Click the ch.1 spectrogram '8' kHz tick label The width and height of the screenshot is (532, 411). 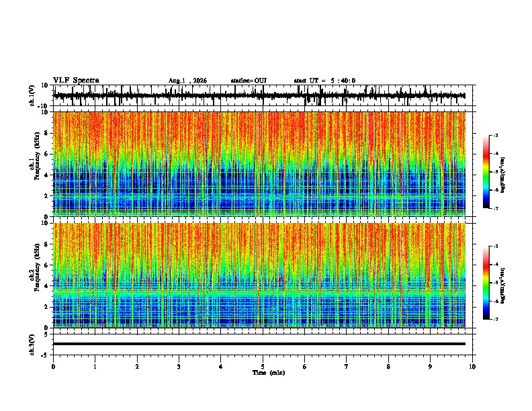(47, 133)
